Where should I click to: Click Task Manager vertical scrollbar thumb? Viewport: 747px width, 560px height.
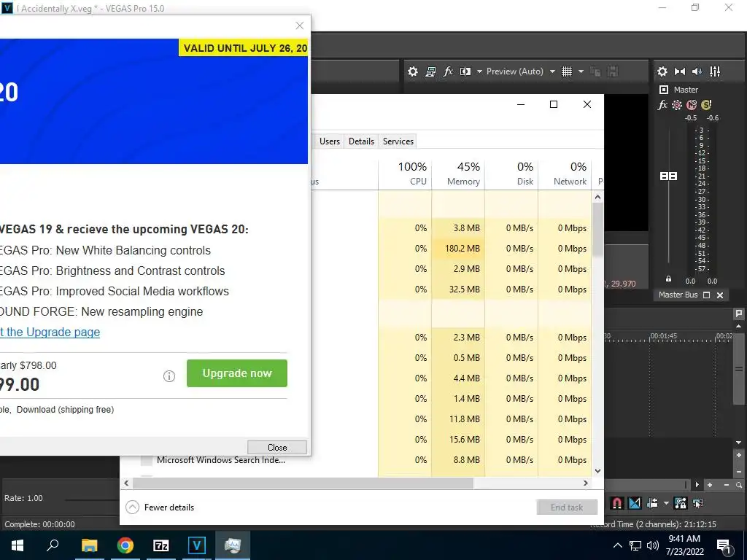point(598,230)
